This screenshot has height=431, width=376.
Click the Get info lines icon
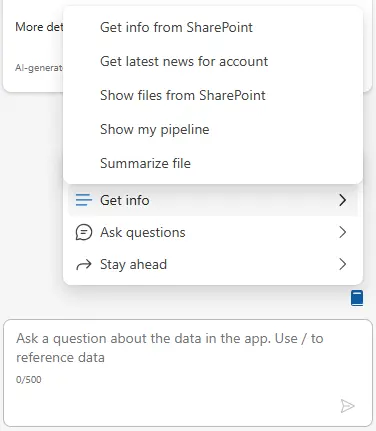pyautogui.click(x=84, y=200)
